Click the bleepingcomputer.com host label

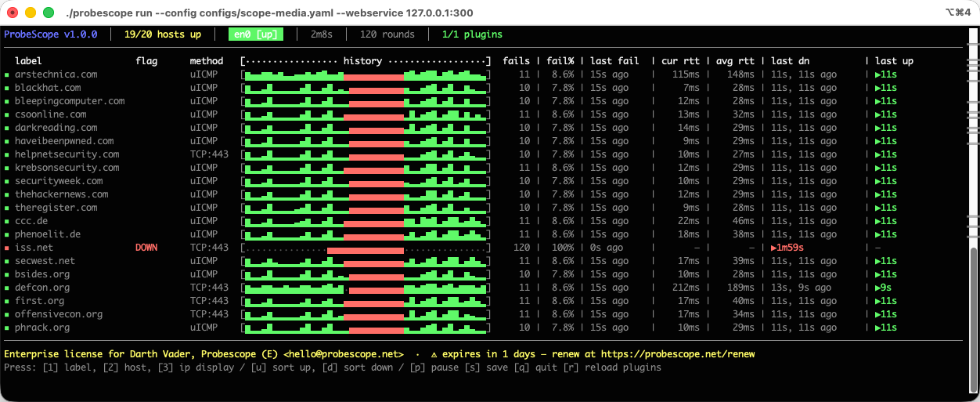click(x=70, y=101)
